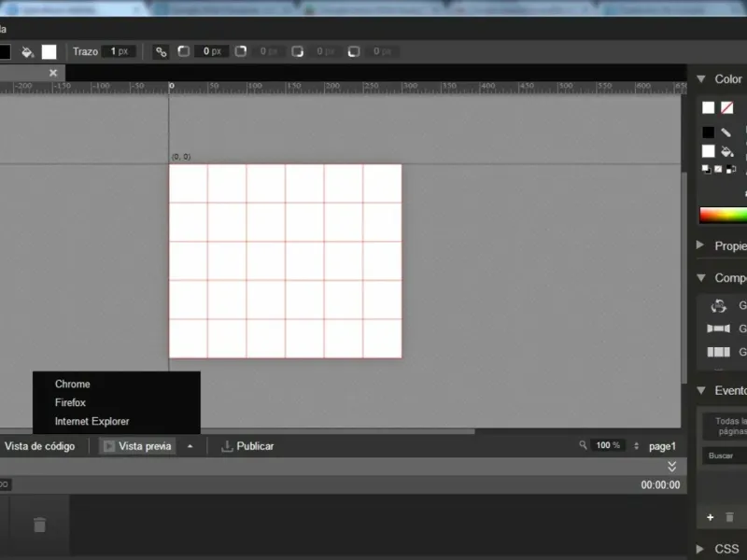Click the trash icon in the timeline
The image size is (747, 560).
(39, 525)
